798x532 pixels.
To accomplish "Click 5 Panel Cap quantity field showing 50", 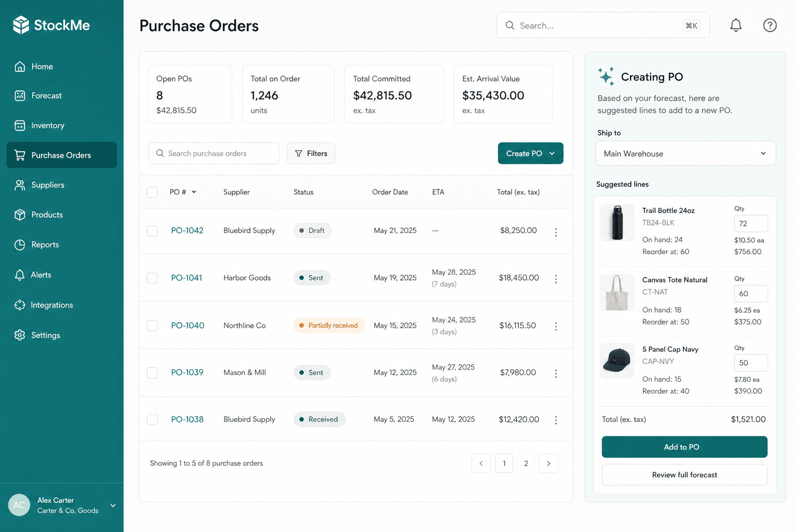I will 751,363.
